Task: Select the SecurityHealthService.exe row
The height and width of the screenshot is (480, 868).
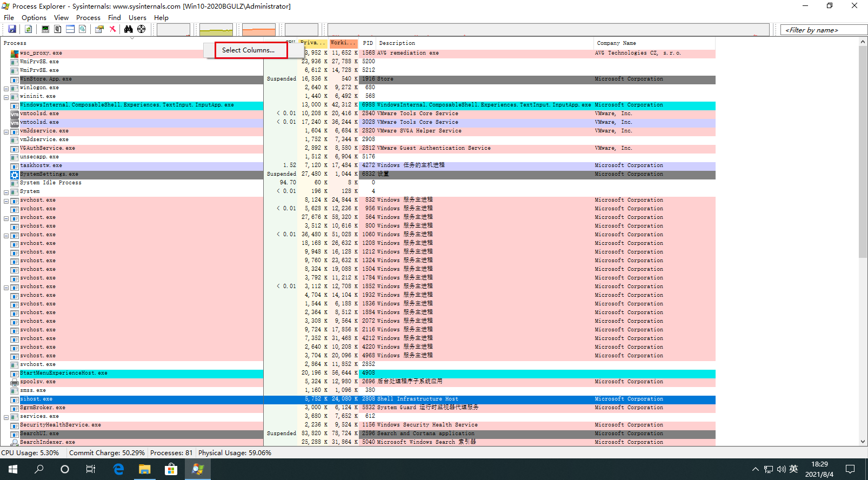Action: pyautogui.click(x=358, y=425)
